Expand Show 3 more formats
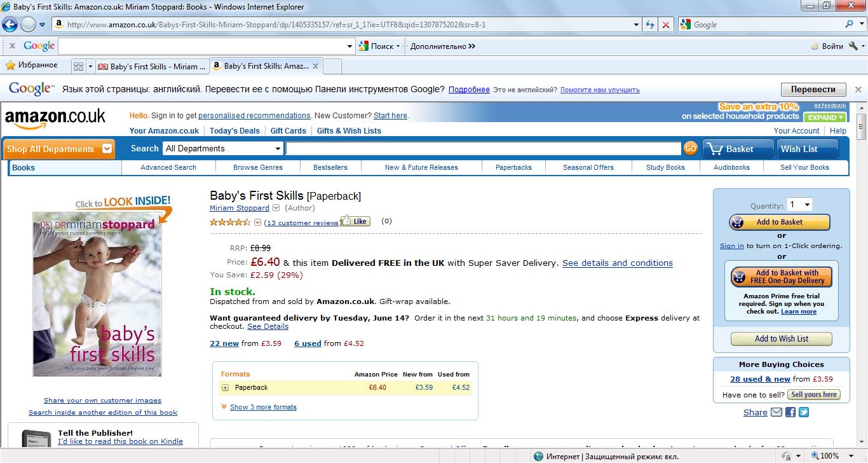Viewport: 868px width, 463px height. [x=263, y=407]
